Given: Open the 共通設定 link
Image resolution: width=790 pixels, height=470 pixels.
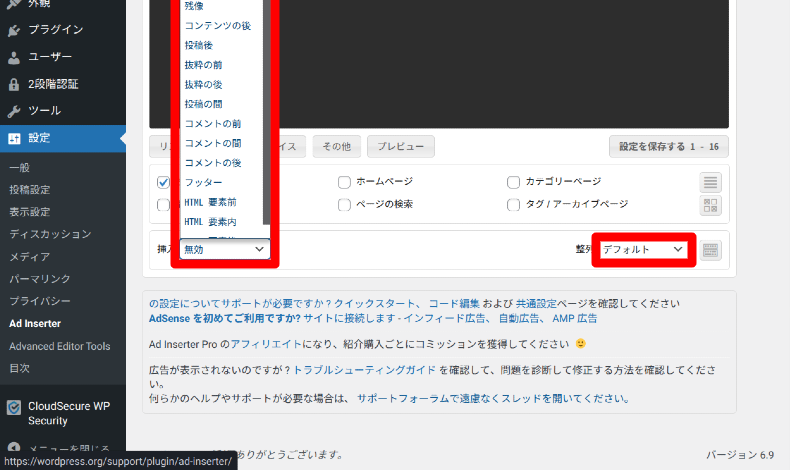Looking at the screenshot, I should pyautogui.click(x=536, y=304).
